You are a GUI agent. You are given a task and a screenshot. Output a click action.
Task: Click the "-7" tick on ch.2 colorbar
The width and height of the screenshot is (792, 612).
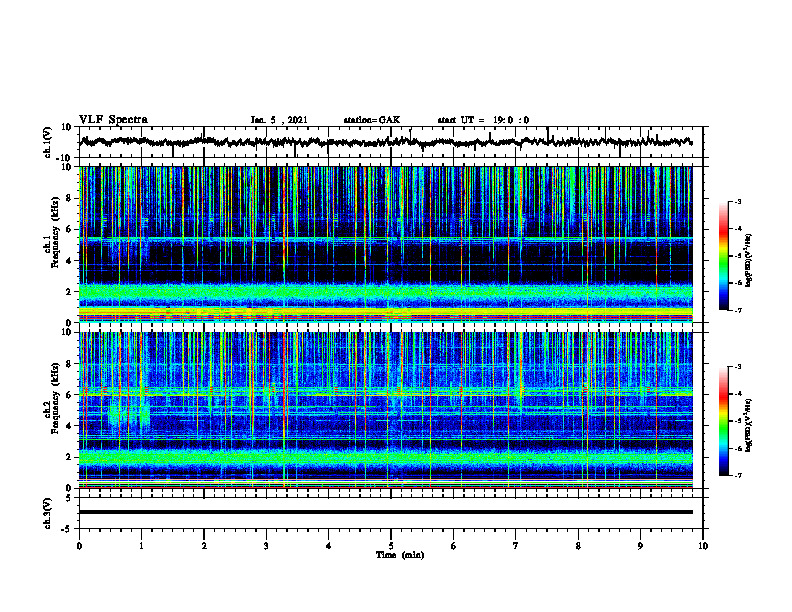coord(738,475)
